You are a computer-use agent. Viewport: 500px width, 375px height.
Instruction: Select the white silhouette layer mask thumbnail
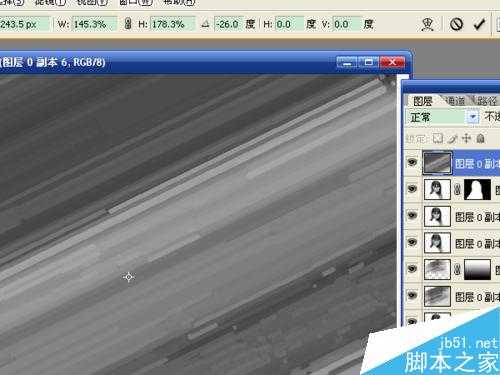477,189
